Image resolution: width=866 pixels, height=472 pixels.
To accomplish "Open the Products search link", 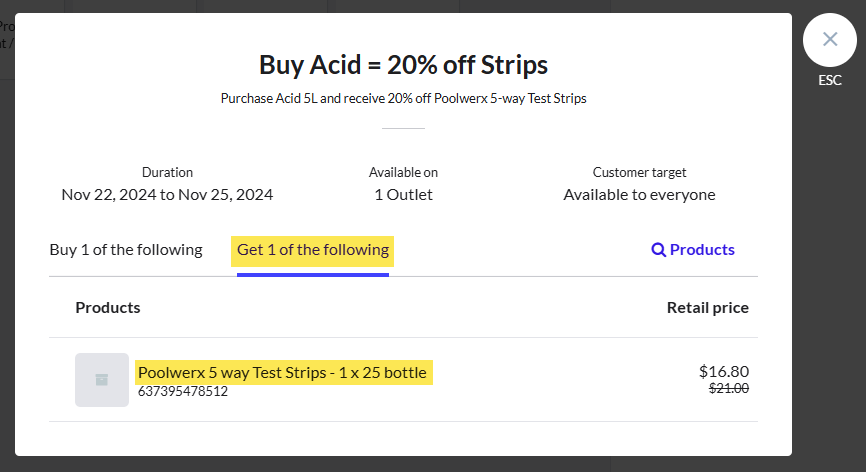I will tap(701, 250).
